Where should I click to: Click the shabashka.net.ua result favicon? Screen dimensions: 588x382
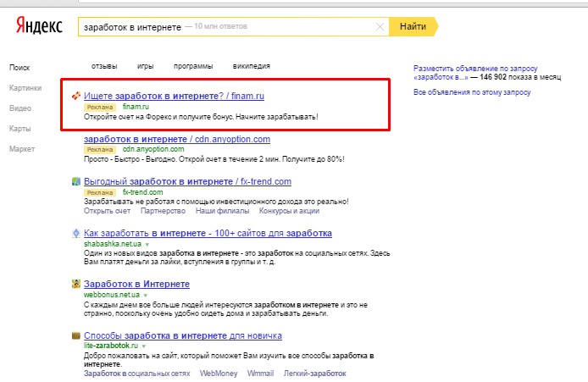75,233
